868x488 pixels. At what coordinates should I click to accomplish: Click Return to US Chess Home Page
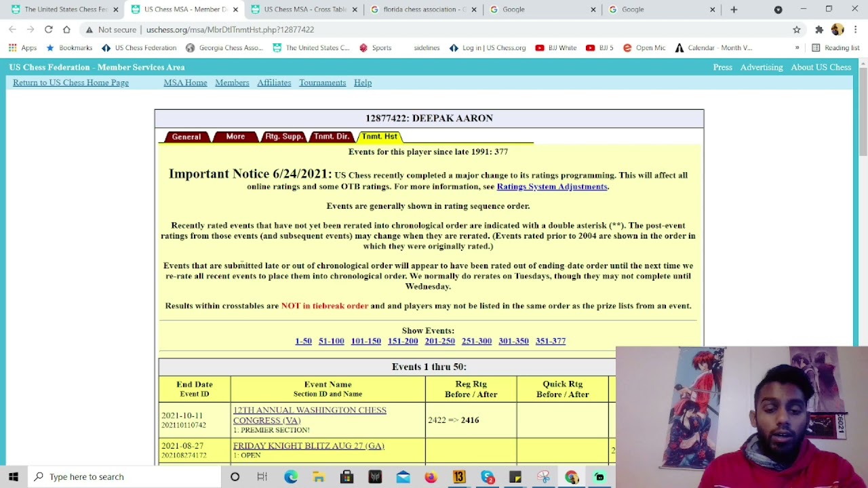71,83
